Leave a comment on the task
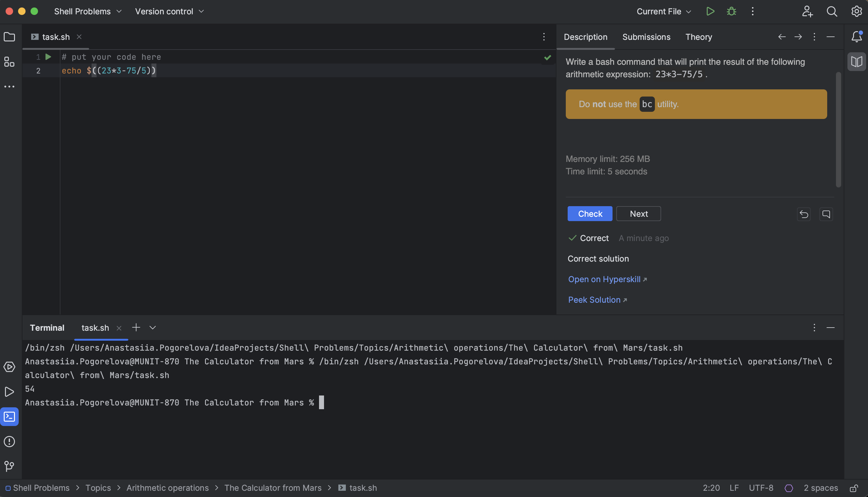 point(826,214)
